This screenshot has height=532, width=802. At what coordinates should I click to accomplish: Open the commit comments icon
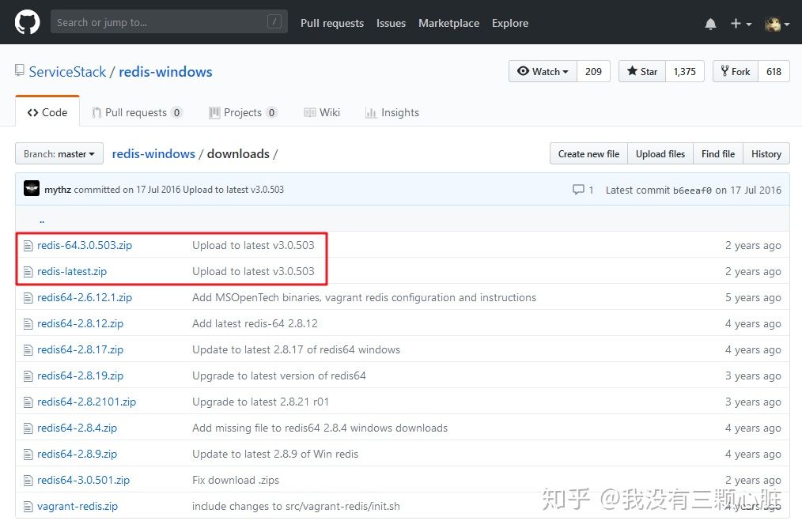point(578,190)
